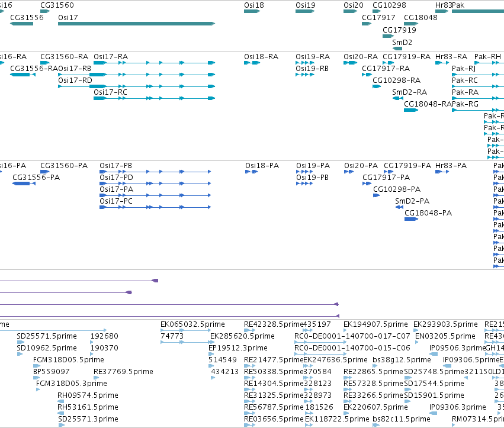The height and width of the screenshot is (428, 504).
Task: Click the CG17917-PA protein label
Action: (x=386, y=178)
